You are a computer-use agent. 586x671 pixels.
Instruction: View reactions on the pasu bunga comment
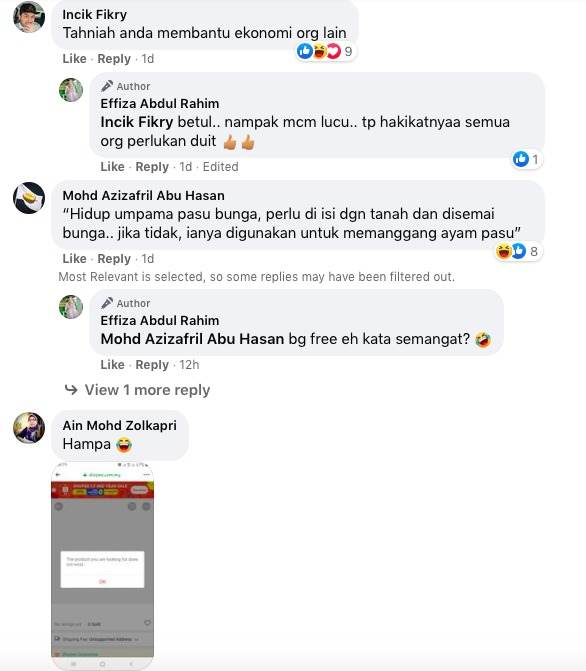pyautogui.click(x=518, y=251)
